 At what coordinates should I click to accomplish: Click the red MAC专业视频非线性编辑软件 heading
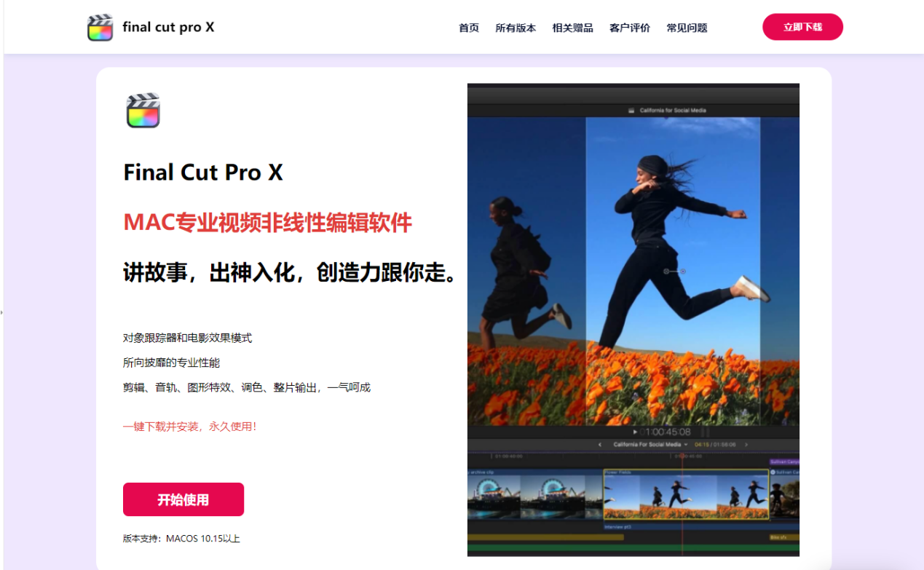[x=268, y=222]
